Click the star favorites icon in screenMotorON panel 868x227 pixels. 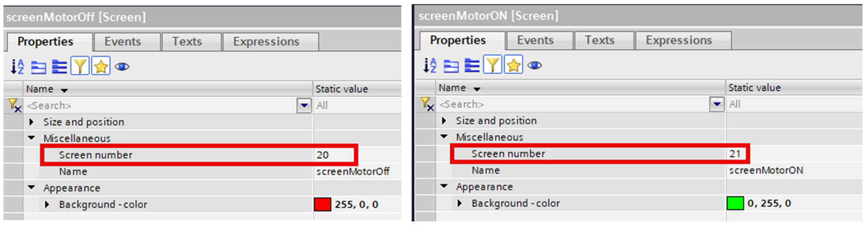[x=514, y=66]
